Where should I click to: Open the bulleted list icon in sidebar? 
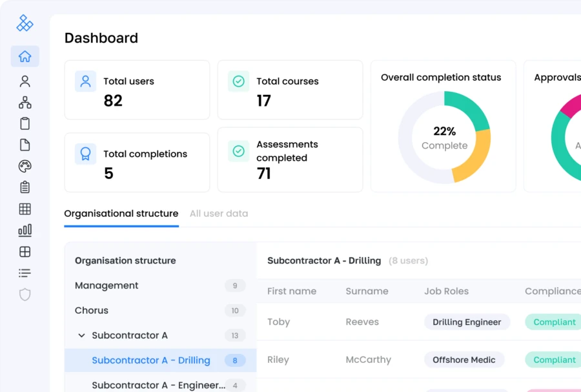[25, 273]
